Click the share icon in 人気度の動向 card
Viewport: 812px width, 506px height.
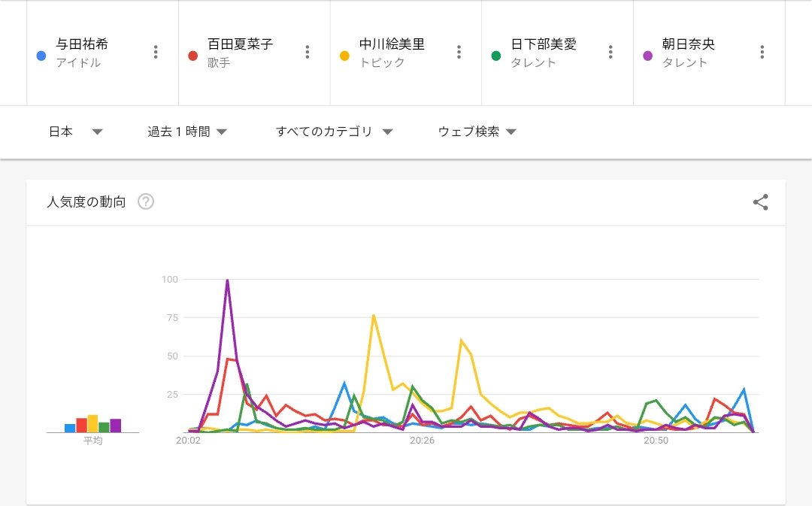coord(760,202)
